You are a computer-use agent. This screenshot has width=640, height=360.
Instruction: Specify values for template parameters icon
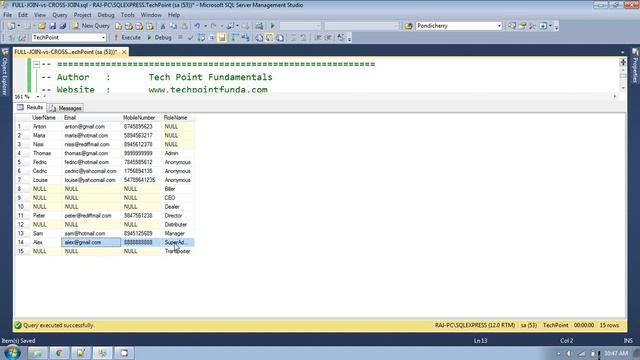pos(340,38)
